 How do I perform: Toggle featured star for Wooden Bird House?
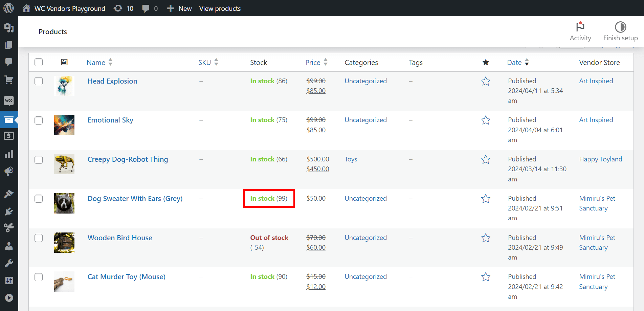[x=486, y=238]
